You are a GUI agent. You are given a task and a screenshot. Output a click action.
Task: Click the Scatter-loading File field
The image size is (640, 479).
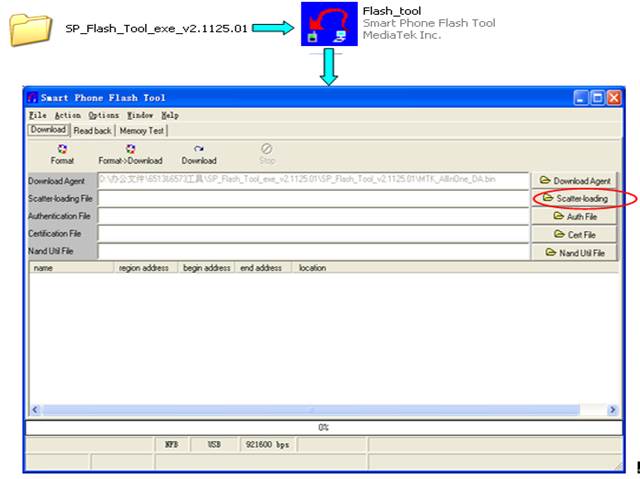pos(313,199)
